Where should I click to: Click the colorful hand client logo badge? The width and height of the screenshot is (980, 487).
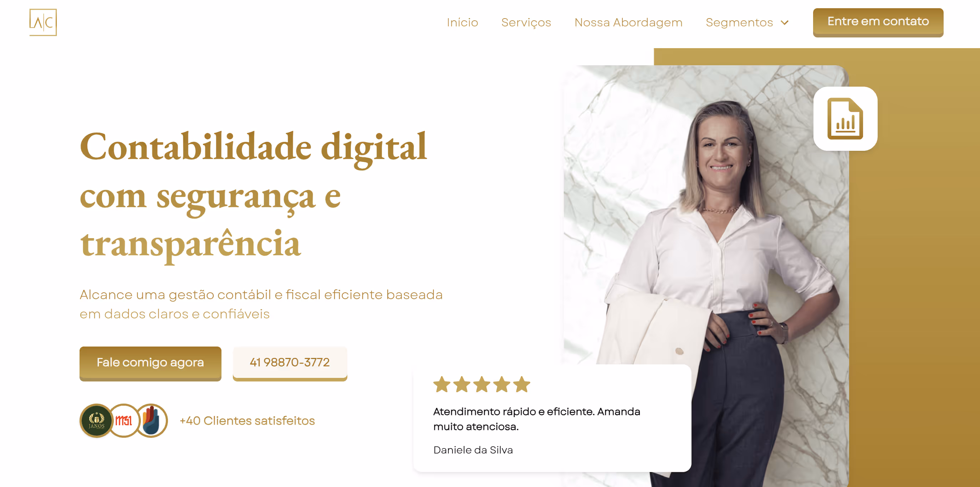tap(152, 420)
